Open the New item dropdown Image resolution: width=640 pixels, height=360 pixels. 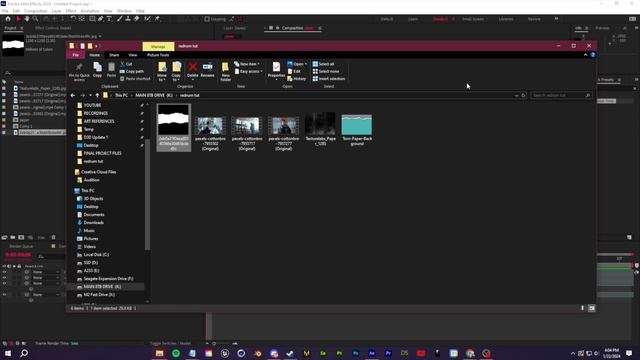247,64
